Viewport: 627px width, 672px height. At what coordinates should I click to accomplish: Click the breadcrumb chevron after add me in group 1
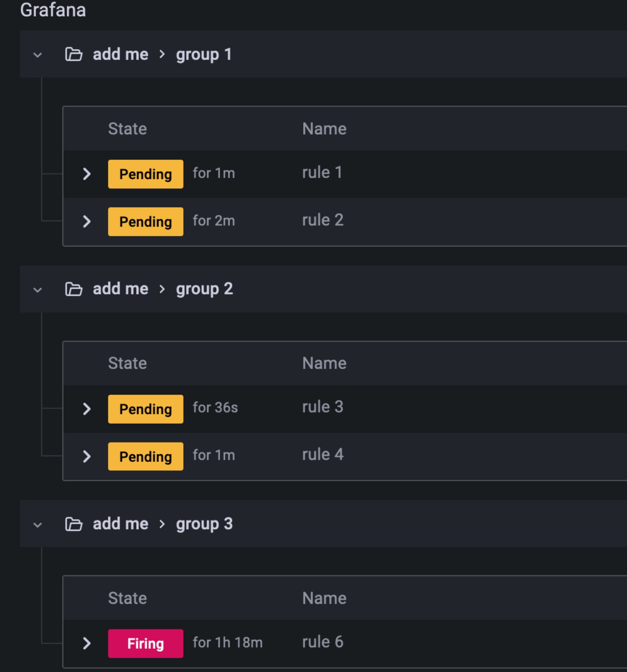tap(162, 54)
